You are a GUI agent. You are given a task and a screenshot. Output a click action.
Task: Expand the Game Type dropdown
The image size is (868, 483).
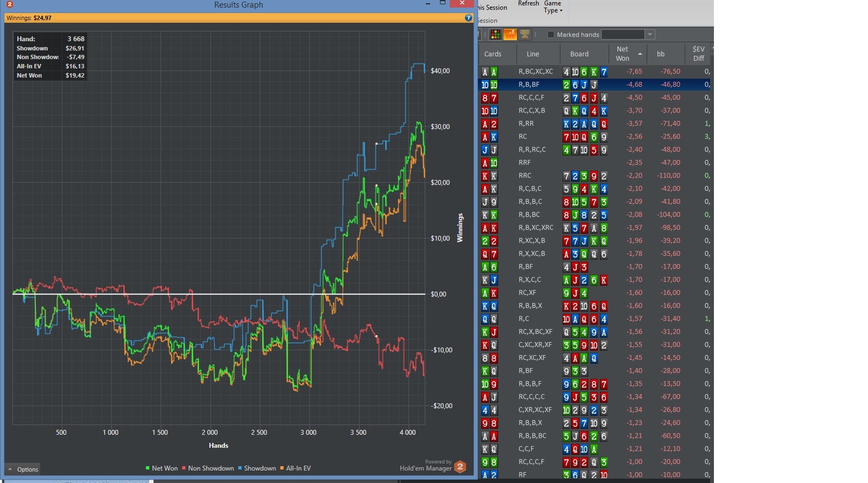[553, 7]
